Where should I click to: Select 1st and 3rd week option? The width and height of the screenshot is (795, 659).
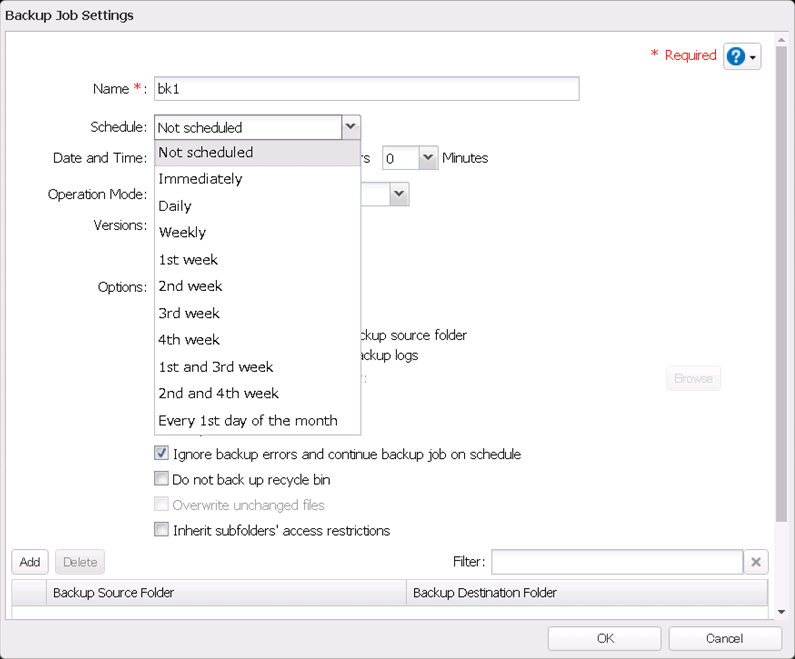216,367
